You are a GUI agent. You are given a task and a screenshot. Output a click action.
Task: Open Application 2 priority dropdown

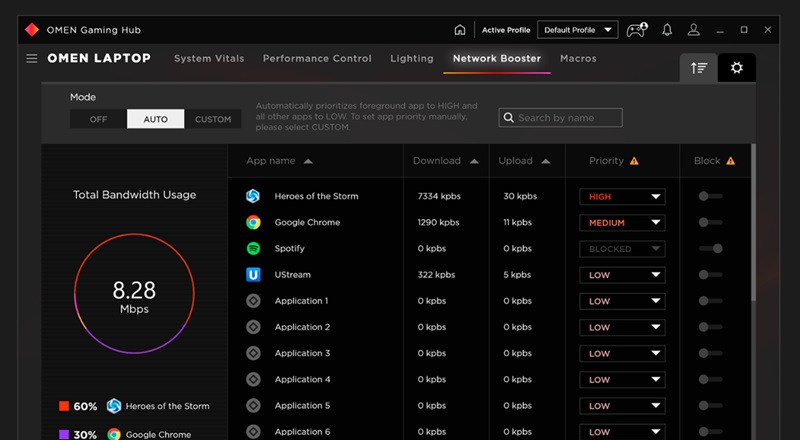[x=622, y=327]
